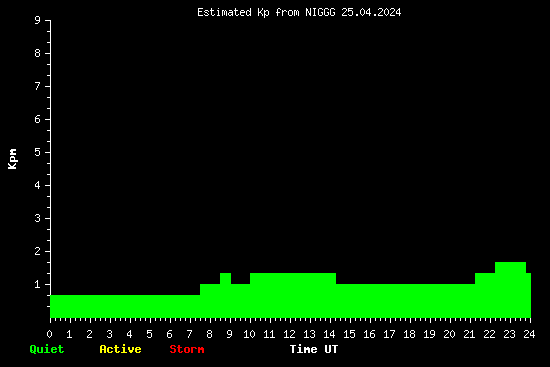
Task: Click the number 5 on the Kp axis
Action: point(38,152)
